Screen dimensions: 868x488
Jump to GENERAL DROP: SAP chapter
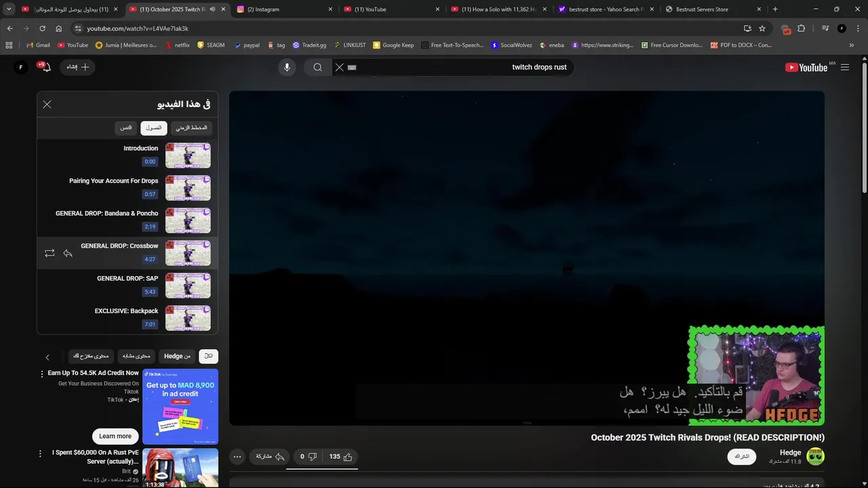pos(127,285)
